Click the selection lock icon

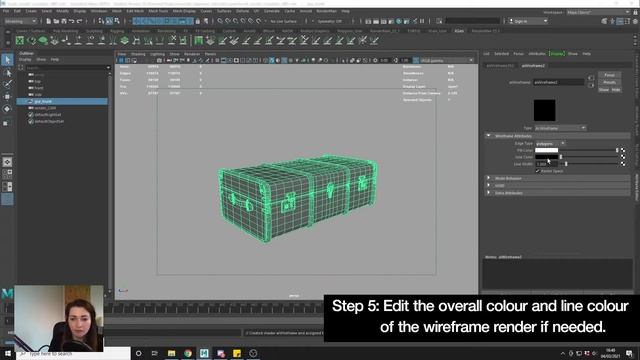click(x=198, y=21)
